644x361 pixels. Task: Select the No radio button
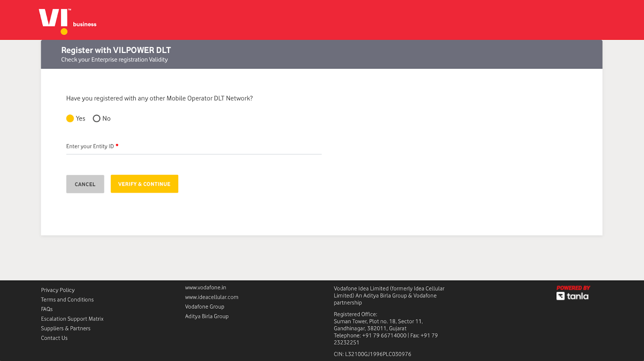[97, 118]
